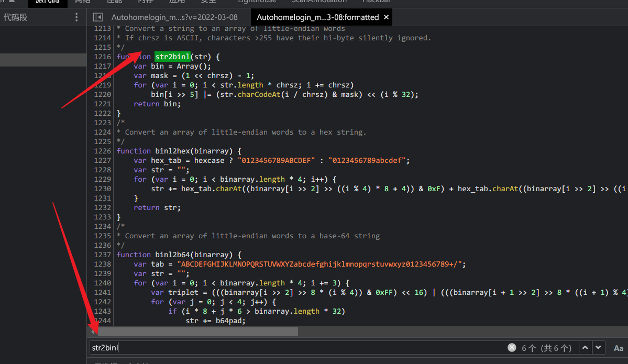Image resolution: width=628 pixels, height=364 pixels.
Task: Click 'for (var j = 0; j < 4; j++)' loop
Action: [x=214, y=302]
